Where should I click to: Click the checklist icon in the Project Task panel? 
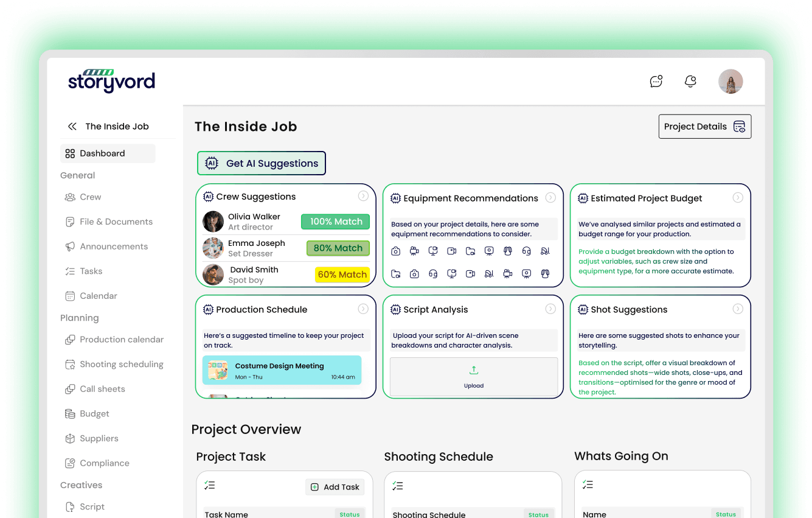210,485
